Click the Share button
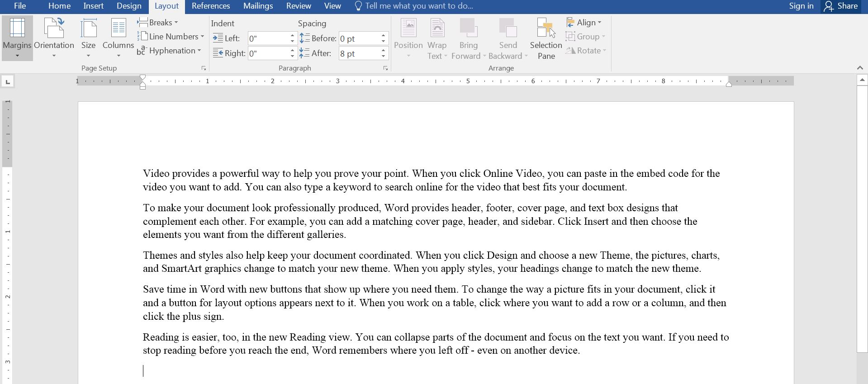This screenshot has height=384, width=868. point(841,6)
